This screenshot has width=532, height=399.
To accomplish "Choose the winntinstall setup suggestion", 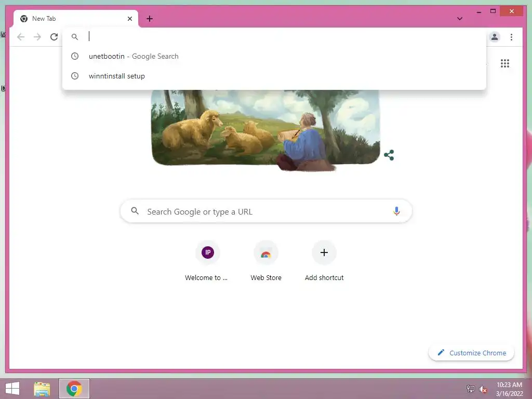I will pos(274,76).
